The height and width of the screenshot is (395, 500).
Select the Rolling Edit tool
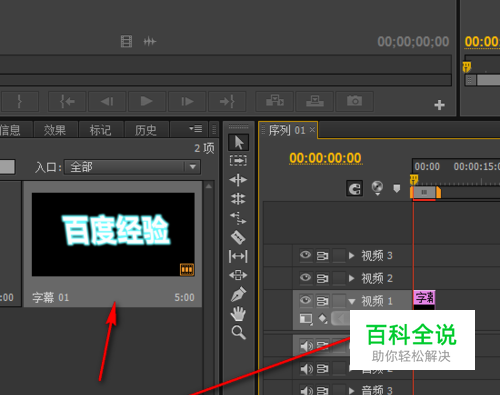[x=238, y=199]
